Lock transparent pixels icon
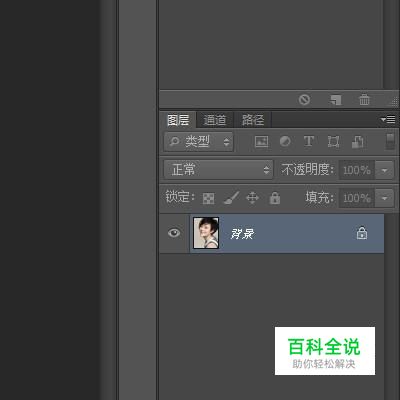400x400 pixels. tap(209, 198)
